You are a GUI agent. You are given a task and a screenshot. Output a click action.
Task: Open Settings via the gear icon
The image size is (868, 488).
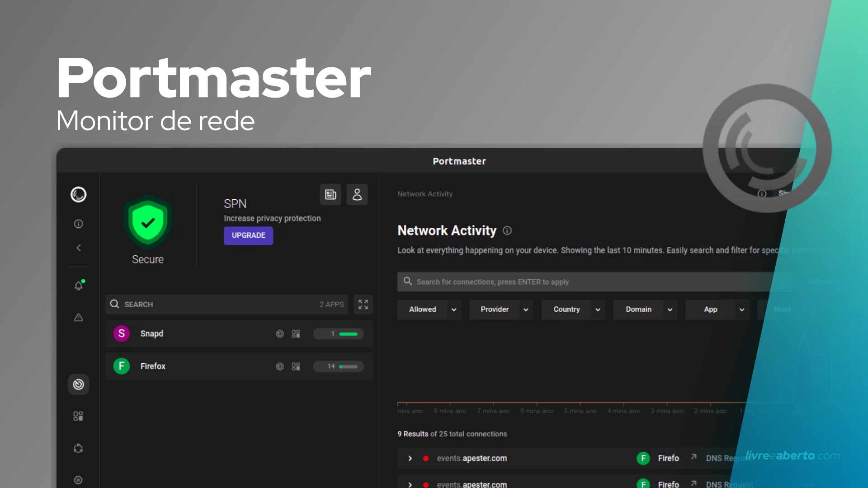(78, 480)
